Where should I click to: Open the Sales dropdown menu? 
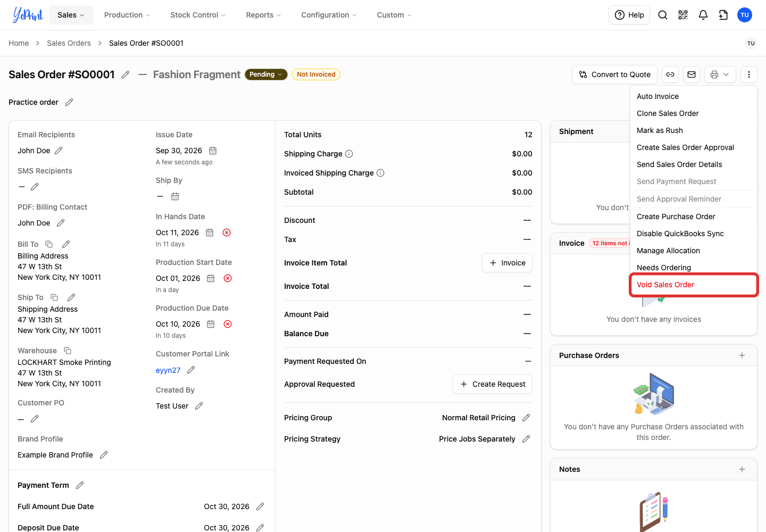pos(71,15)
